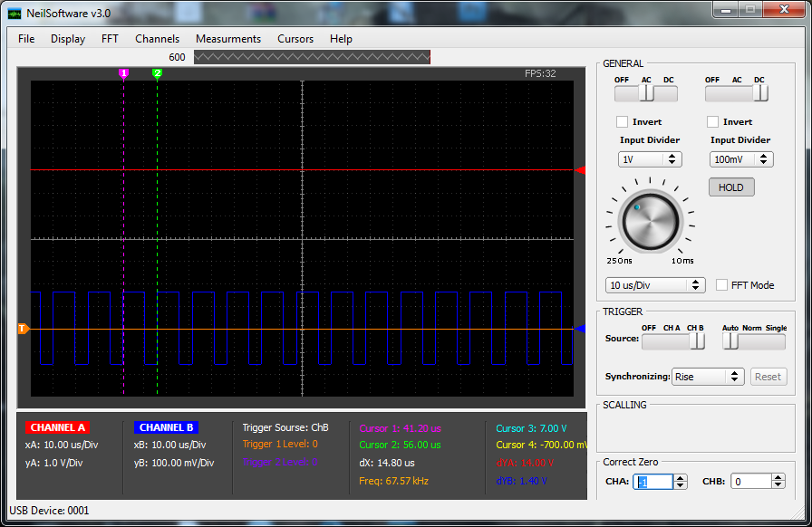Click the CHB Correct Zero input field
Viewport: 812px width, 527px height.
coord(751,482)
